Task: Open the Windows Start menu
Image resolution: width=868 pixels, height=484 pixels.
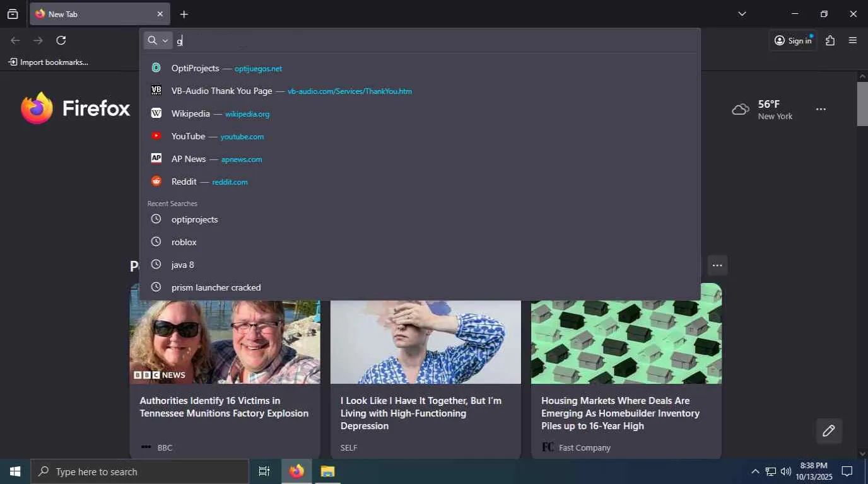Action: (15, 471)
